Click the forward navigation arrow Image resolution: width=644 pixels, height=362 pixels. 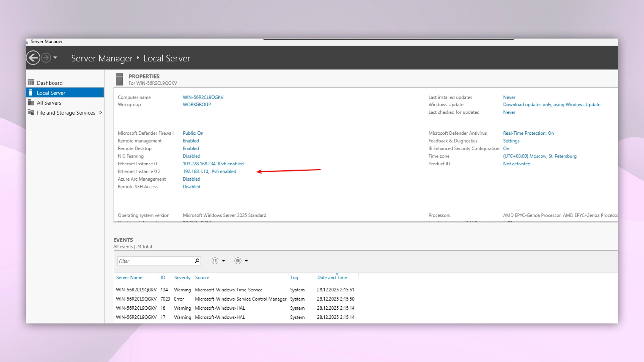47,58
